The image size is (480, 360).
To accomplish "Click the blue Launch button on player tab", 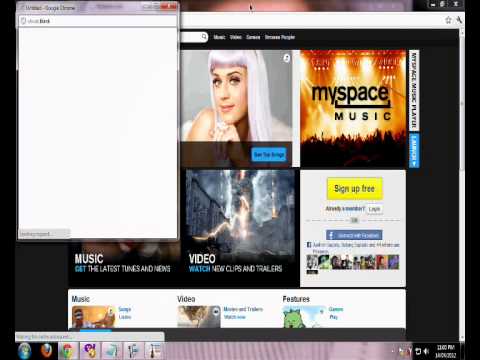I will click(x=414, y=150).
